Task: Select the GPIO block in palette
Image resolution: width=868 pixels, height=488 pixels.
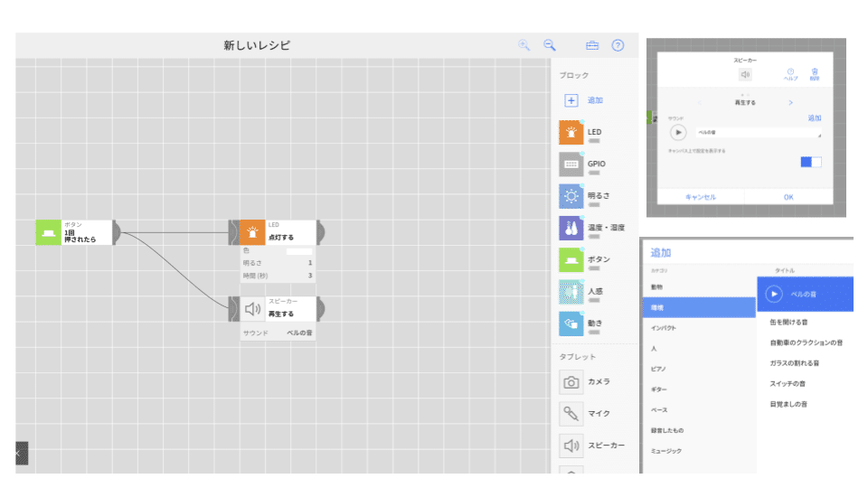Action: coord(571,164)
